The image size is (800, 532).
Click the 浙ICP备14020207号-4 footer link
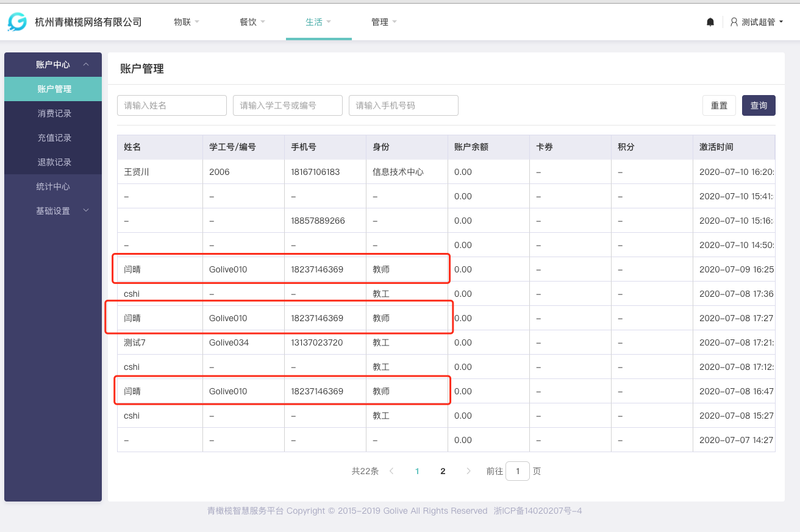(538, 511)
